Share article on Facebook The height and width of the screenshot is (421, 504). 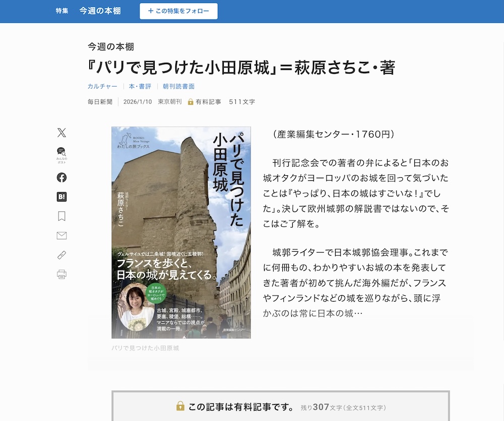[61, 178]
